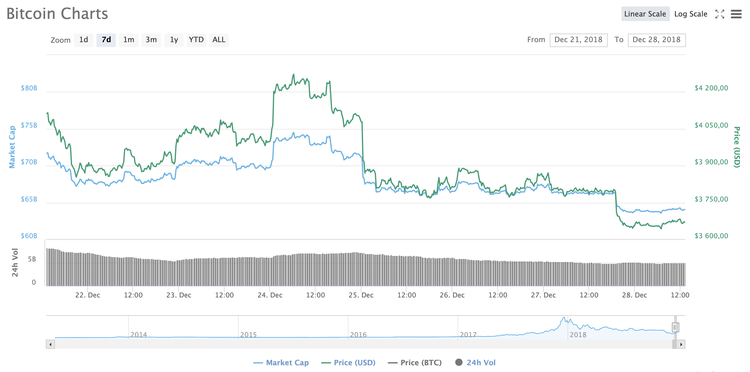Select the 1d zoom range
Image resolution: width=750 pixels, height=372 pixels.
84,40
